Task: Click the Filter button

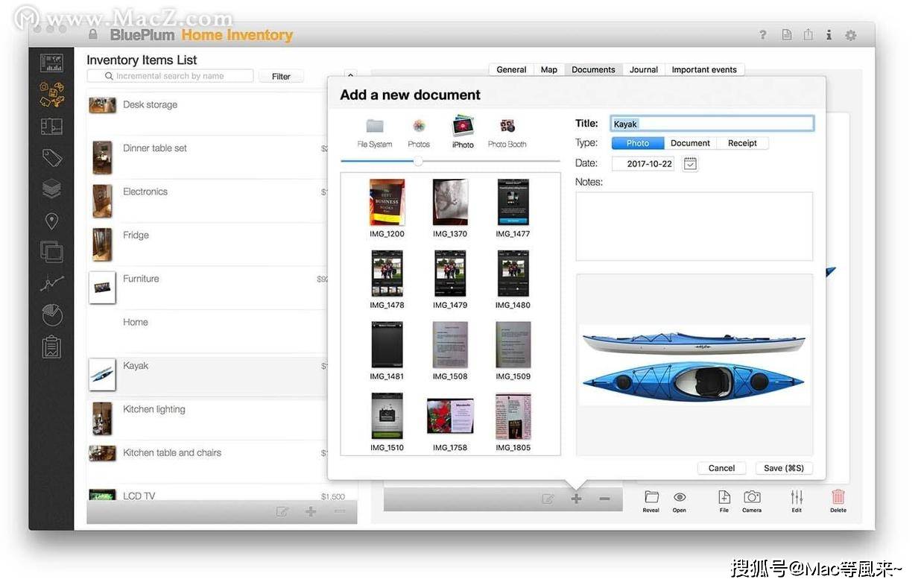Action: tap(281, 76)
